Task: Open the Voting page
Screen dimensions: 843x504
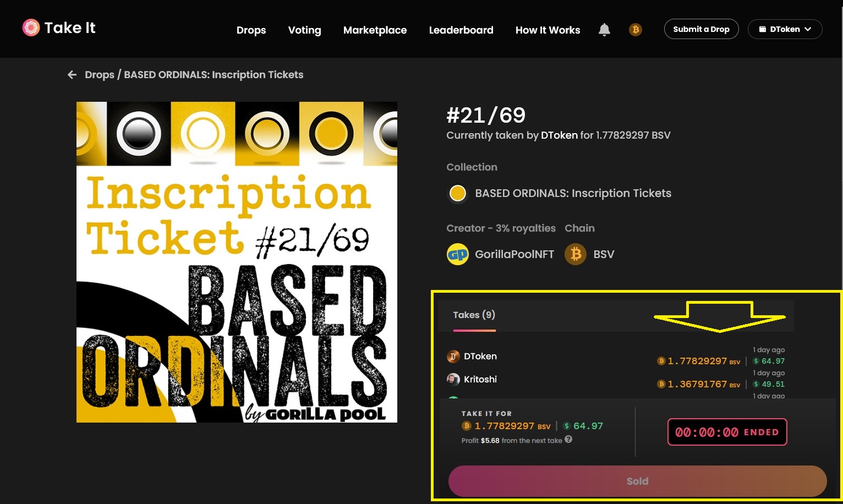Action: [x=304, y=30]
